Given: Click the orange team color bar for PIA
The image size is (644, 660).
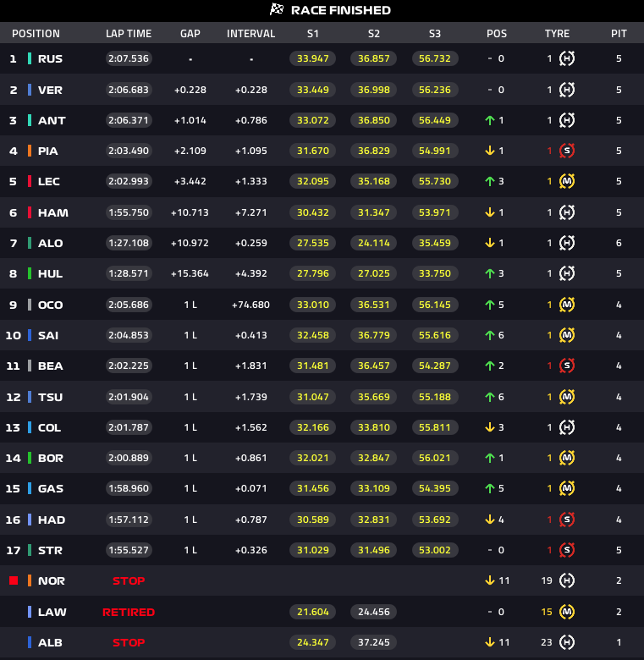Looking at the screenshot, I should pyautogui.click(x=30, y=151).
